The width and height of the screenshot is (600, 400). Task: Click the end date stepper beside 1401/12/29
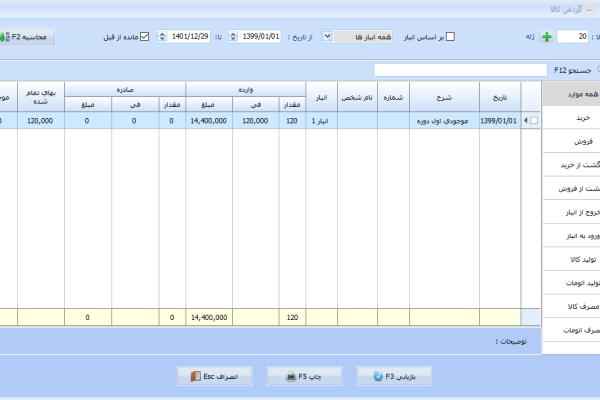162,37
